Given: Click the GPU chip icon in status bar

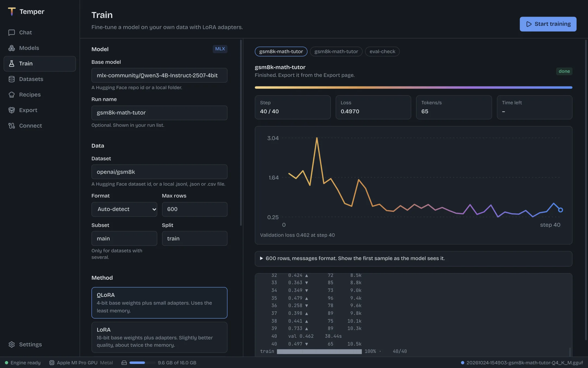Looking at the screenshot, I should point(52,363).
